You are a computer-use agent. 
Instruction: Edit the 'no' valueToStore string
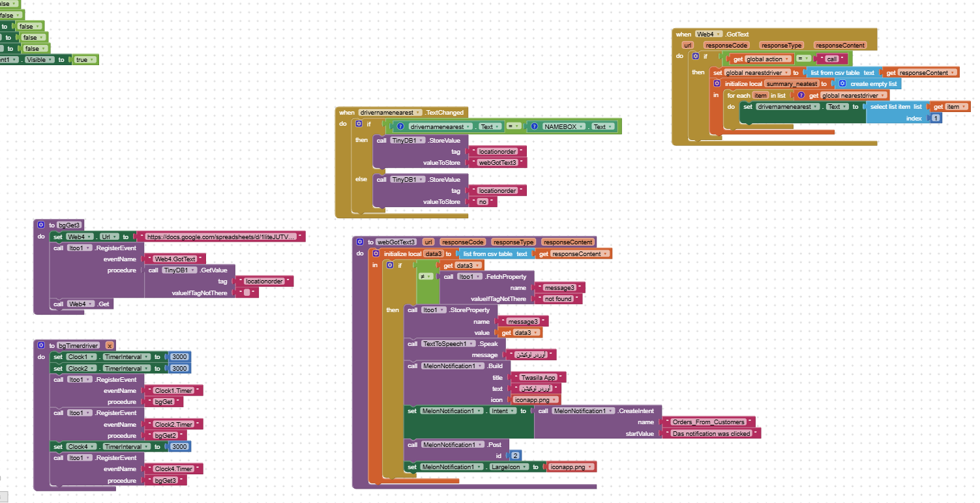tap(483, 202)
